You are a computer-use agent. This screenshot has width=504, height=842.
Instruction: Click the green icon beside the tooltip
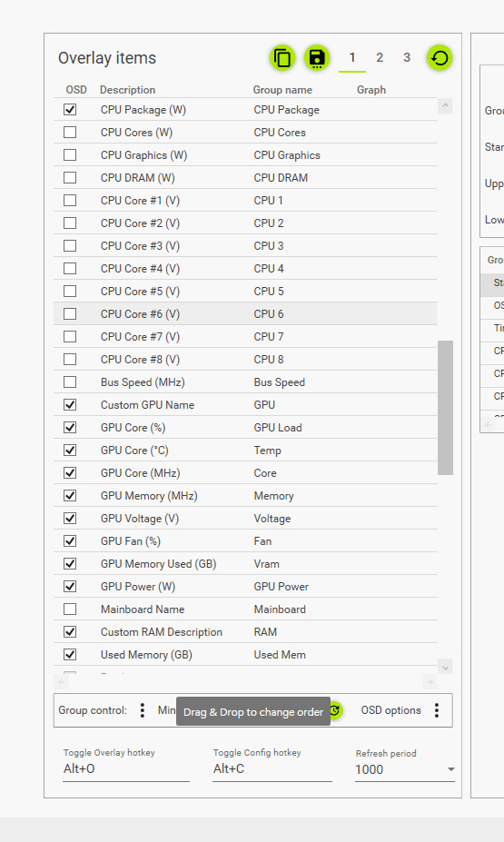[336, 710]
